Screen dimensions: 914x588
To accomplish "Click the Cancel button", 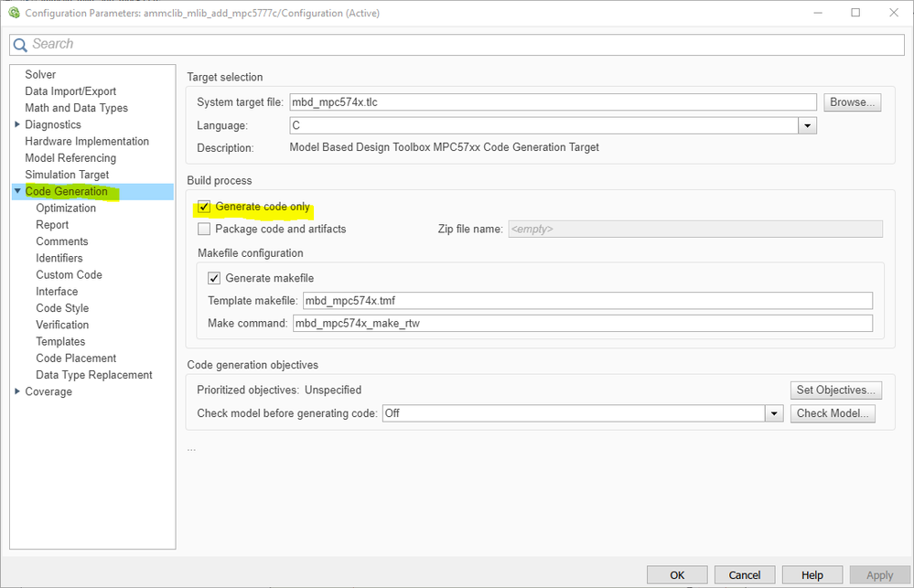I will coord(745,575).
